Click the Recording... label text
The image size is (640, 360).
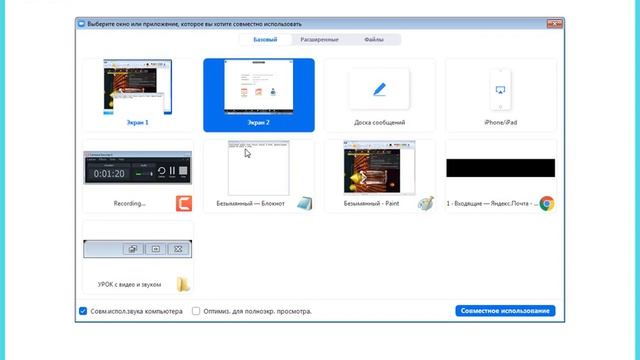click(x=129, y=203)
